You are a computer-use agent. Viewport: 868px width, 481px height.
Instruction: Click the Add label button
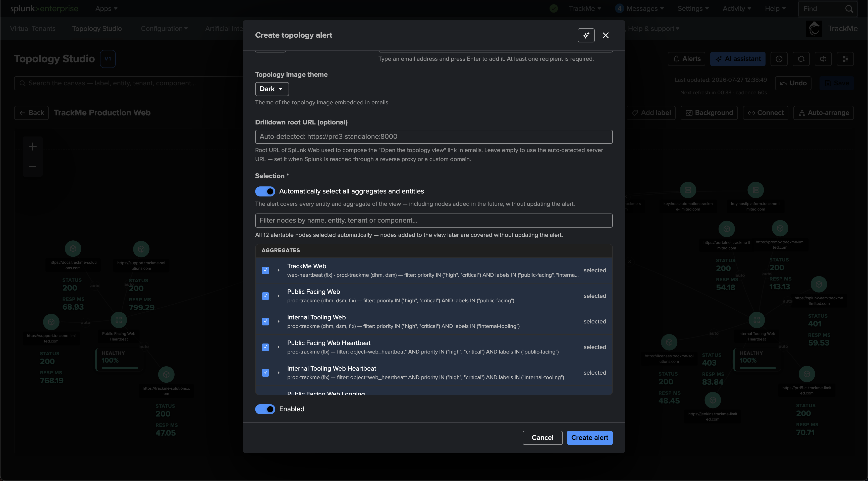(651, 113)
